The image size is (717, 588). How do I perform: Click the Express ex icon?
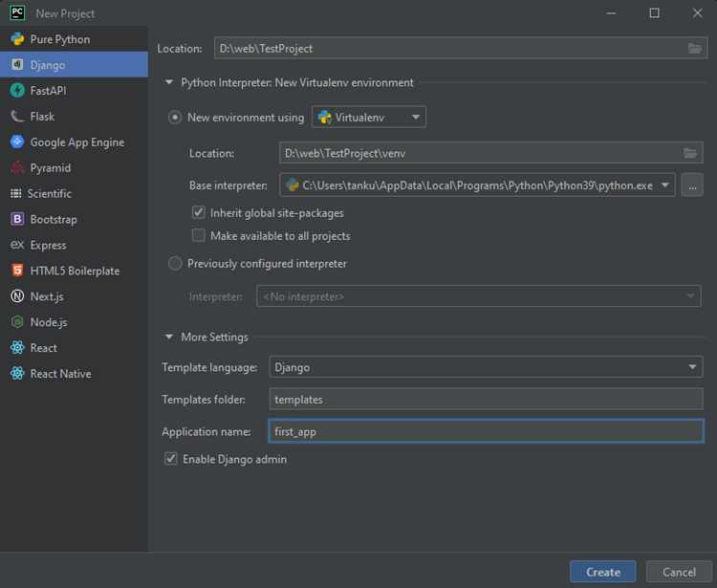(17, 245)
